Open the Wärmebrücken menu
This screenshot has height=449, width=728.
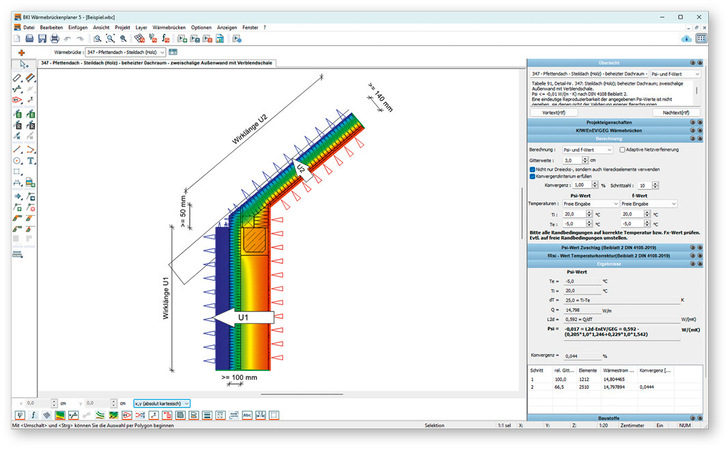pos(171,27)
